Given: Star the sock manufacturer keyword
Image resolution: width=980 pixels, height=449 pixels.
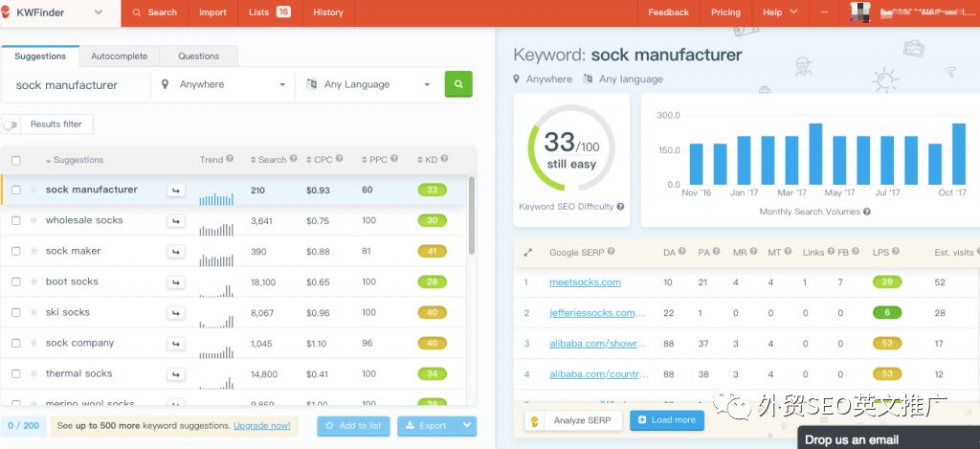Looking at the screenshot, I should point(33,190).
